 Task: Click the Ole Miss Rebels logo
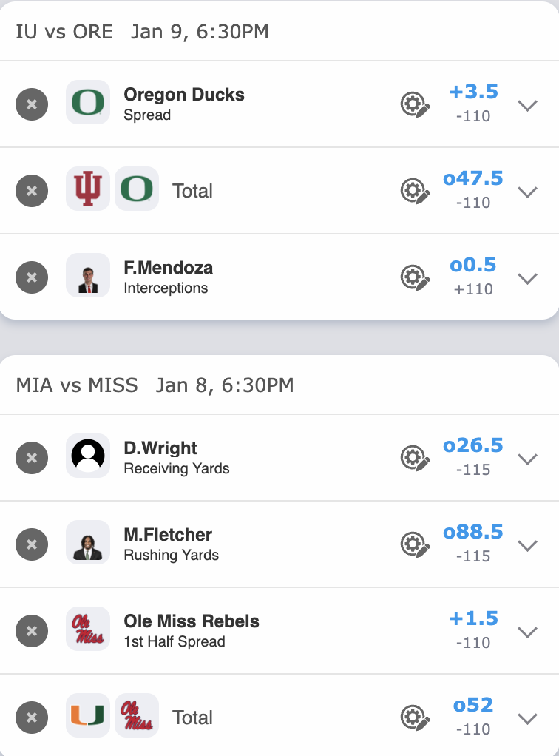point(87,630)
